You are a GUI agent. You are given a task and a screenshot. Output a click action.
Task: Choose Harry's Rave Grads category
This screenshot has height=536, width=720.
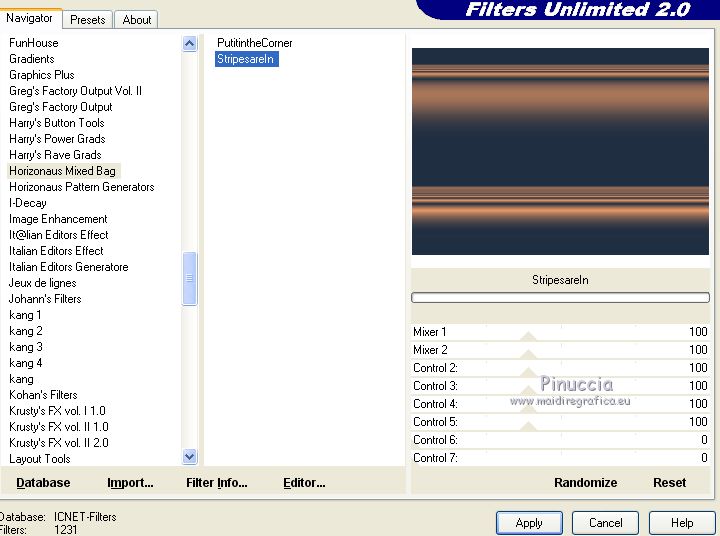click(x=55, y=155)
